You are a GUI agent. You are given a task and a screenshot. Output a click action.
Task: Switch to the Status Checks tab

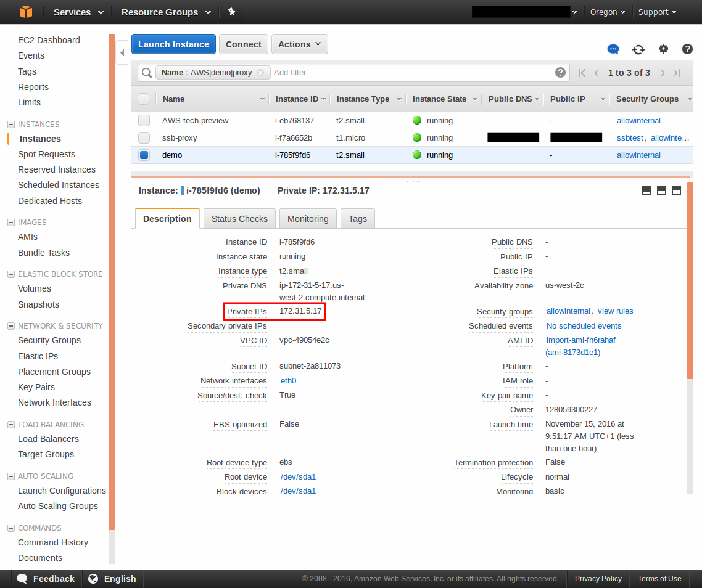[239, 219]
